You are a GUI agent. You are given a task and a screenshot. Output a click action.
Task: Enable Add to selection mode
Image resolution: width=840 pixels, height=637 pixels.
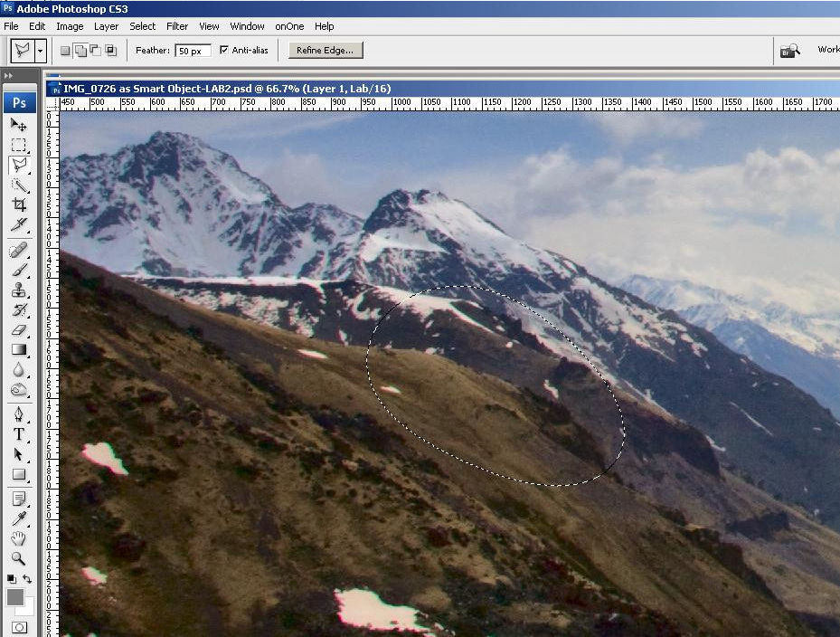pos(80,51)
